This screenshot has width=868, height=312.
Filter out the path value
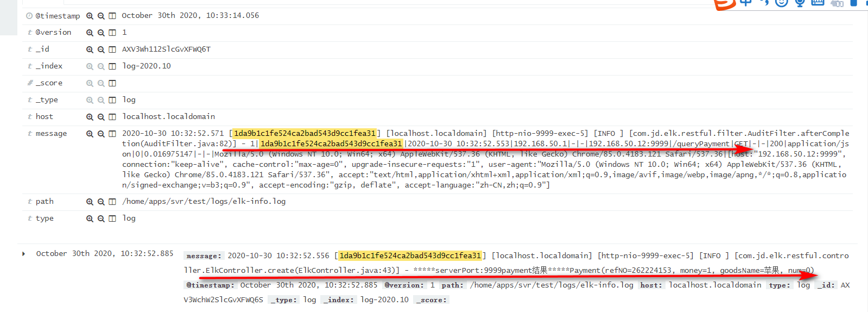(x=101, y=202)
